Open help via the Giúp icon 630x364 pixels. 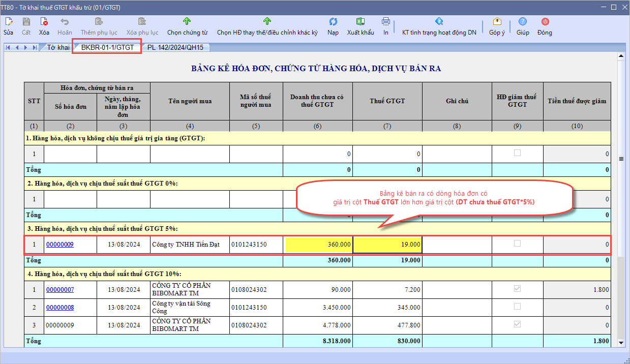[x=523, y=22]
